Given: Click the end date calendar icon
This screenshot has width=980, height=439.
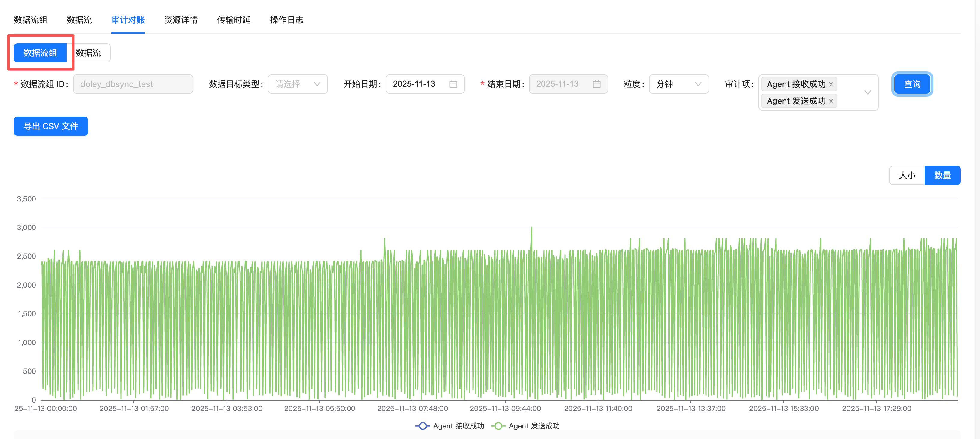Looking at the screenshot, I should coord(596,84).
